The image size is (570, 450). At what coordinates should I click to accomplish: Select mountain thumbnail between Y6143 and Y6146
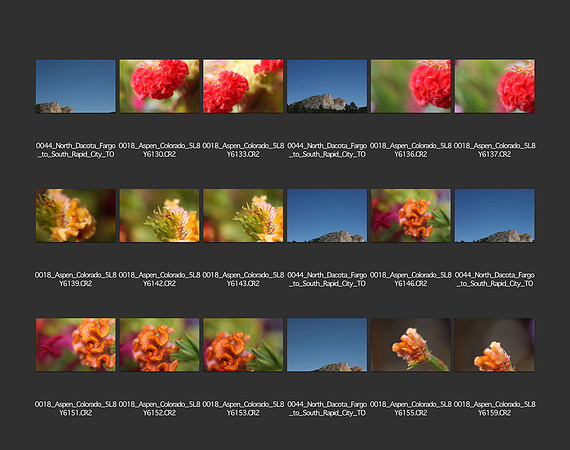(327, 216)
